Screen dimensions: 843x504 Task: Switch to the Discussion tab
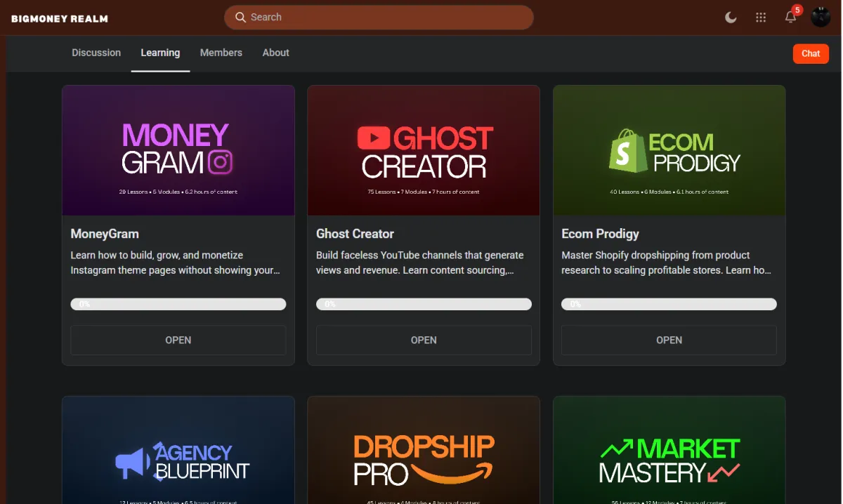point(96,53)
